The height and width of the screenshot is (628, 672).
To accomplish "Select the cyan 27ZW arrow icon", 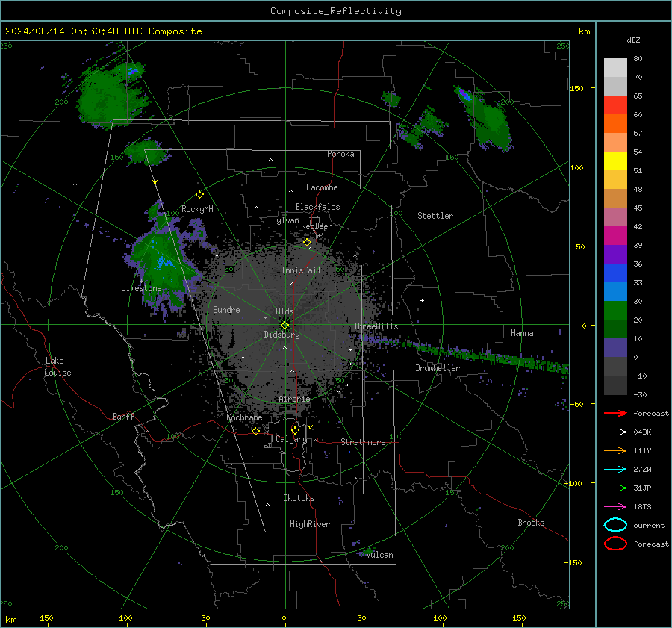I will (x=615, y=470).
